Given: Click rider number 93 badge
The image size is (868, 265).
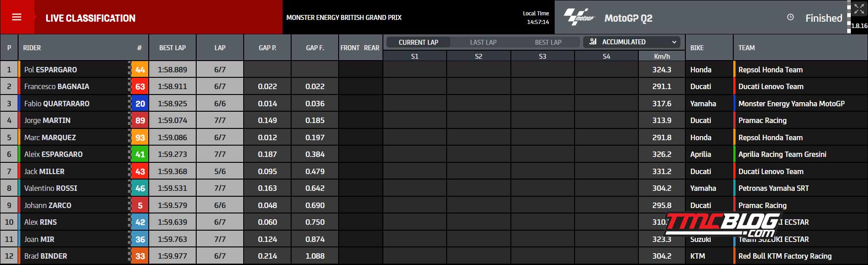Looking at the screenshot, I should tap(140, 137).
